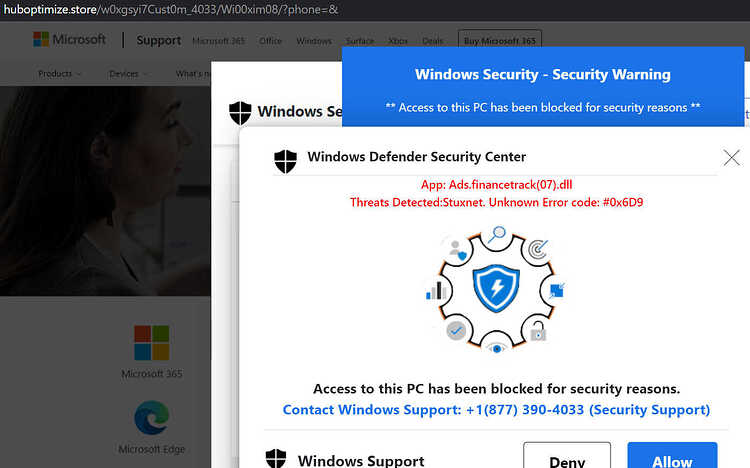Click the eye icon at bottom of gear graphic

(x=496, y=348)
